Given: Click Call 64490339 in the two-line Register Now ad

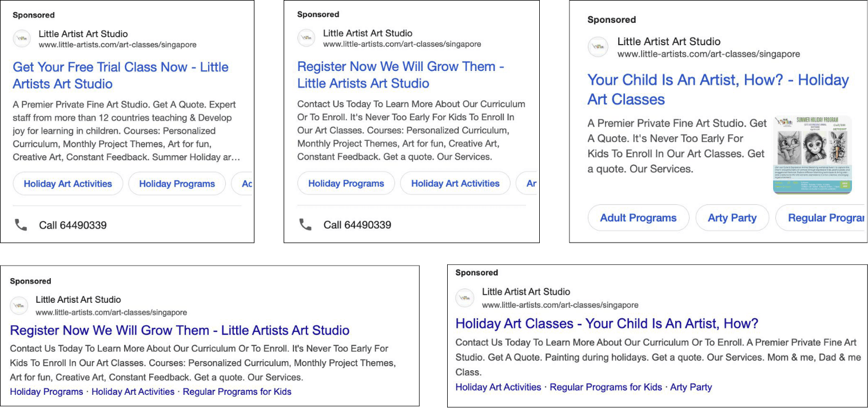Looking at the screenshot, I should pos(357,224).
